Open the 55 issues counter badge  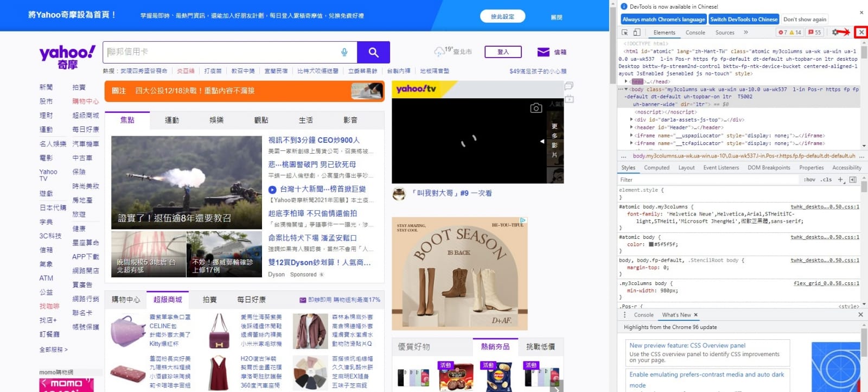point(815,33)
